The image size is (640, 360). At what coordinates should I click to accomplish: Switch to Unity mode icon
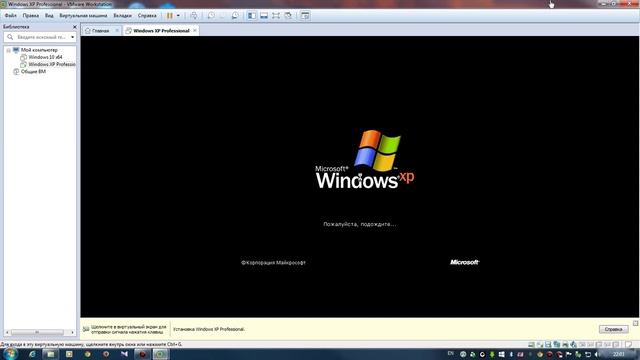(x=288, y=16)
